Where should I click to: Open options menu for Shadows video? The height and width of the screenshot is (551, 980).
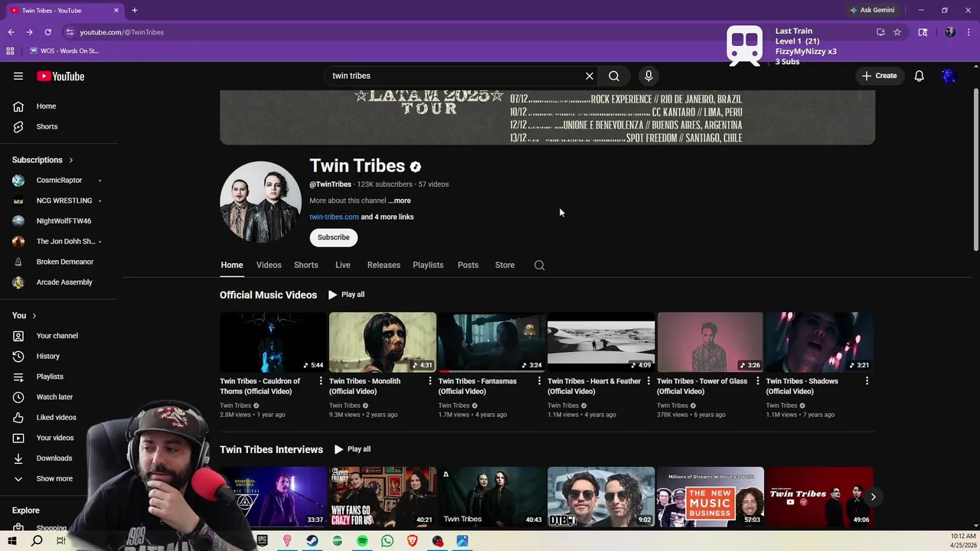867,381
